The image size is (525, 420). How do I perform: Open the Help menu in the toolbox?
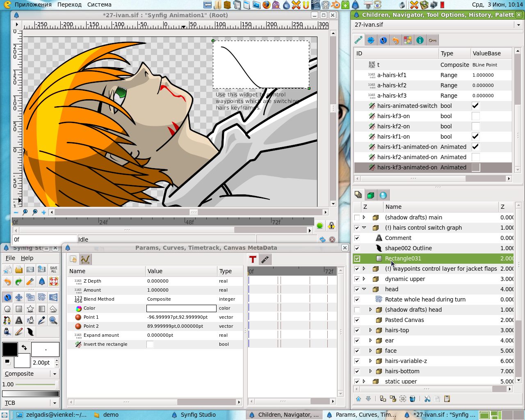click(27, 258)
